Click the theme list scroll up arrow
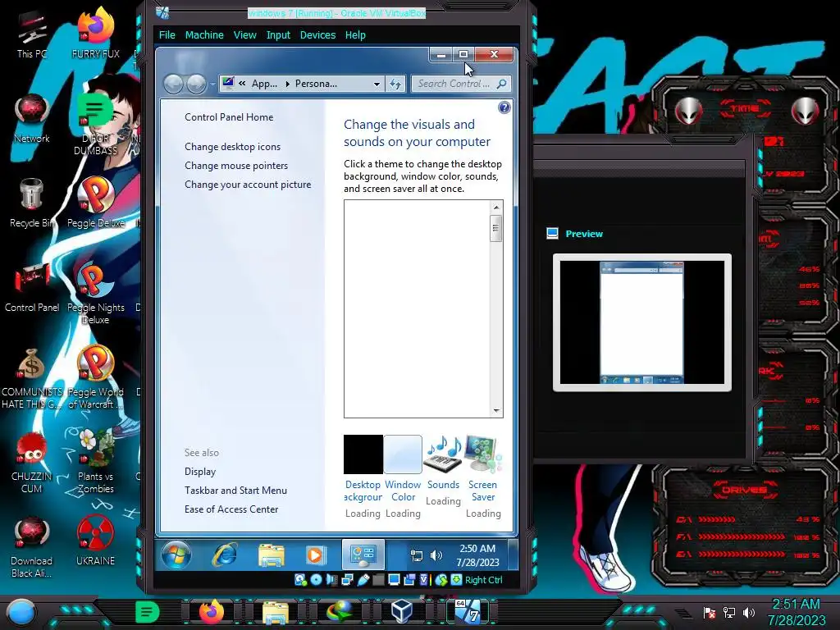The width and height of the screenshot is (840, 630). click(496, 207)
